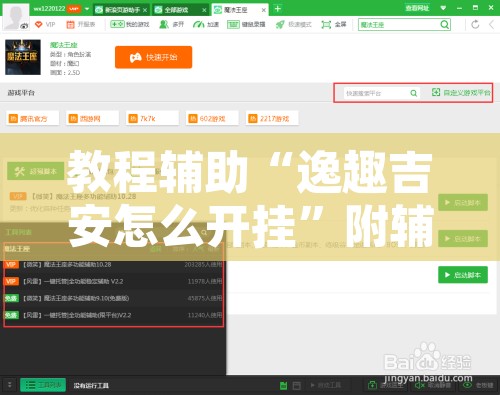Click the lock icon in bottom bar
500x395 pixels.
tap(372, 385)
